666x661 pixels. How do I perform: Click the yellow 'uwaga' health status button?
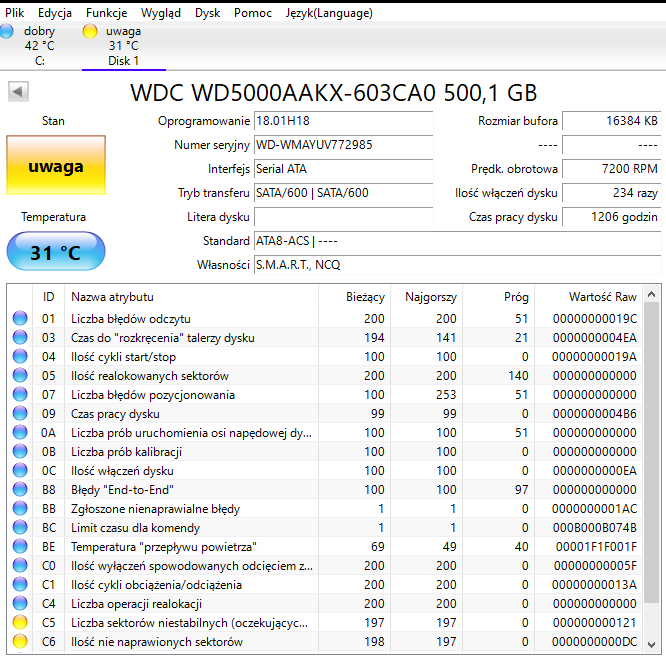click(56, 165)
